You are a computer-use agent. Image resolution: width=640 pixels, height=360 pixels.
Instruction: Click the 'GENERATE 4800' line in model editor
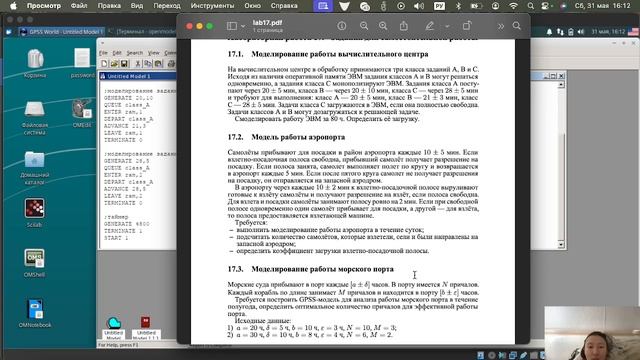tap(127, 224)
